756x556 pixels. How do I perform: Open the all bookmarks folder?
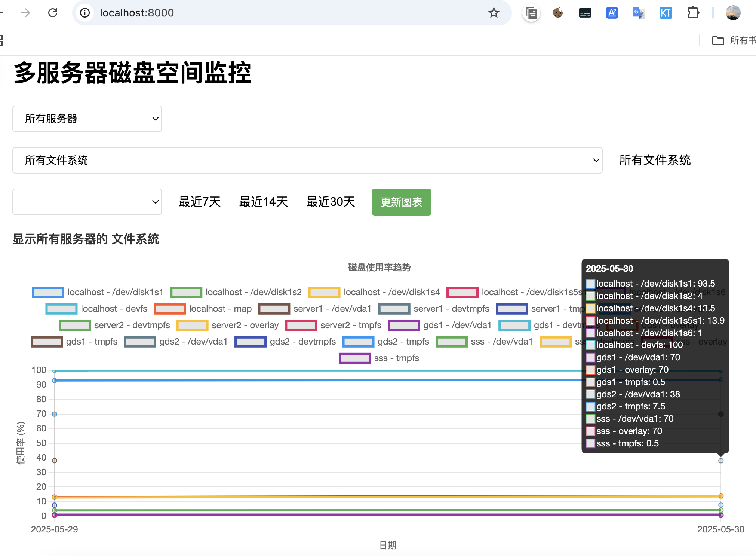tap(734, 40)
